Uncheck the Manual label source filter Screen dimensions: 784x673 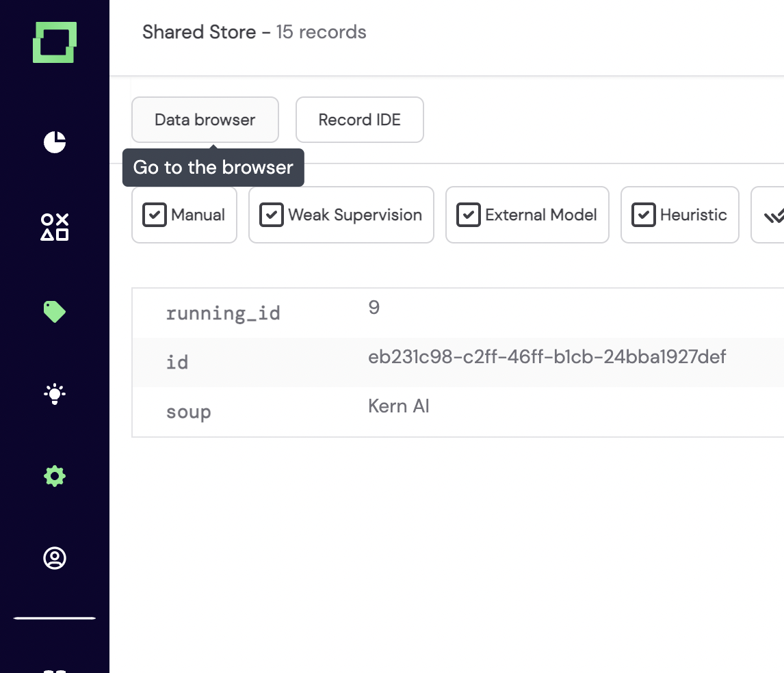coord(155,215)
